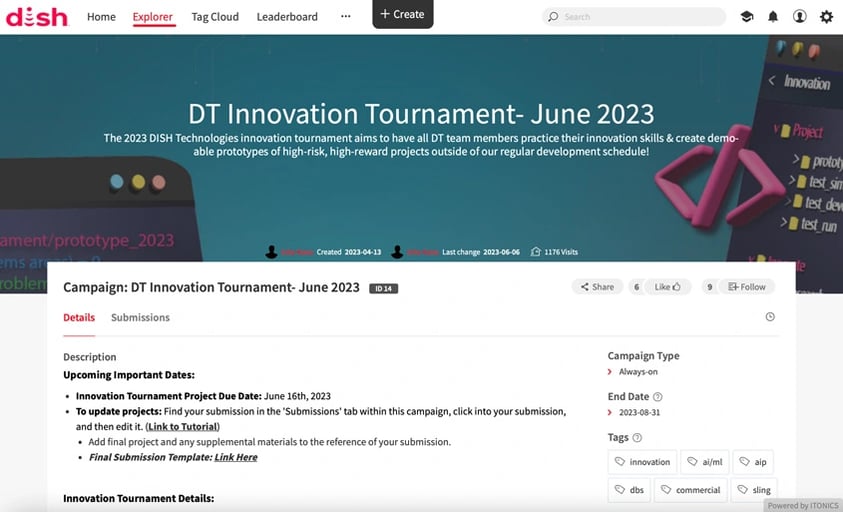The height and width of the screenshot is (512, 843).
Task: Click the Tags help icon
Action: (637, 437)
